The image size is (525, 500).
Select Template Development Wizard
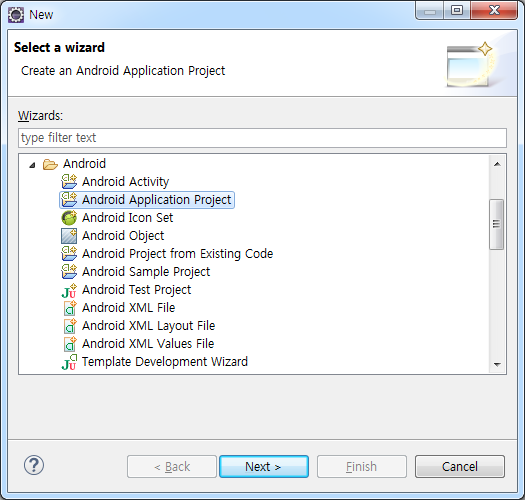pyautogui.click(x=165, y=362)
